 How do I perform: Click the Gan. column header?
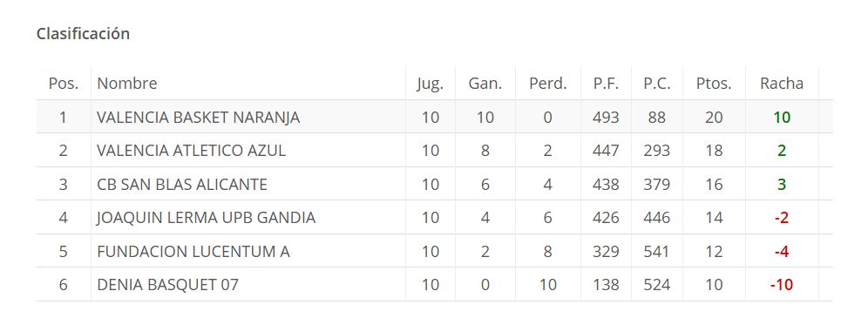pyautogui.click(x=485, y=84)
